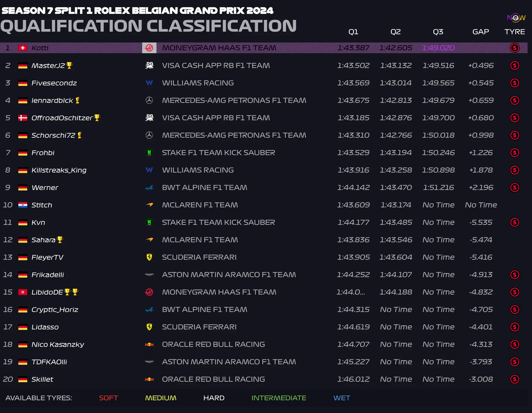
Task: Click the RB team logo beside MasterJ2
Action: 149,65
